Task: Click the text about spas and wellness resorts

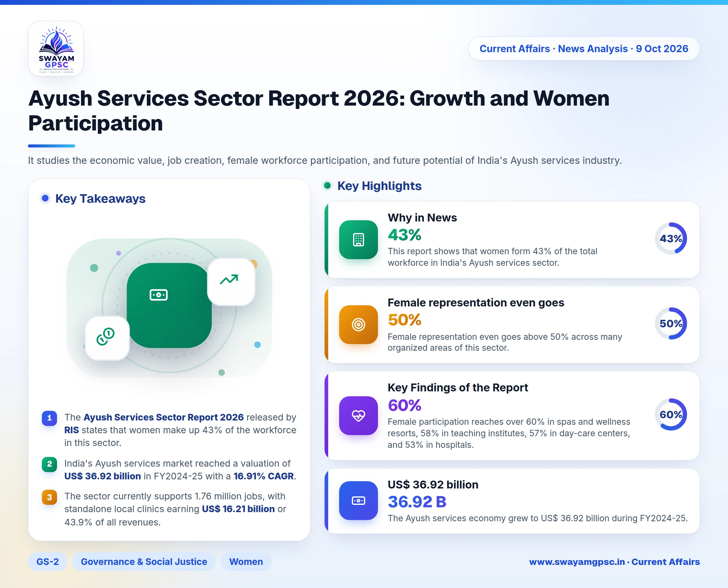Action: pos(509,433)
